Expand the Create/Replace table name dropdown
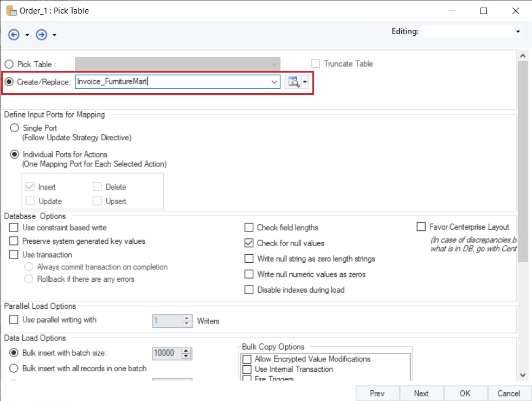Viewport: 532px width, 401px height. tap(274, 82)
